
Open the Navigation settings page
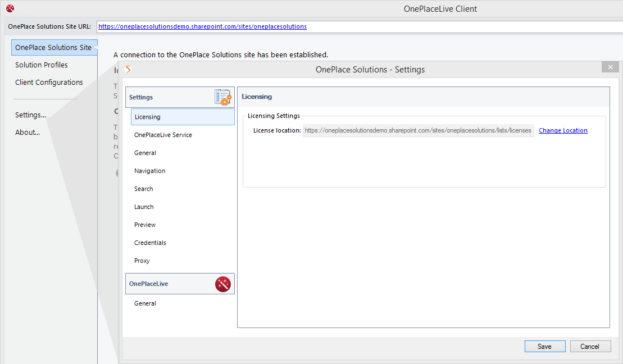[x=150, y=171]
